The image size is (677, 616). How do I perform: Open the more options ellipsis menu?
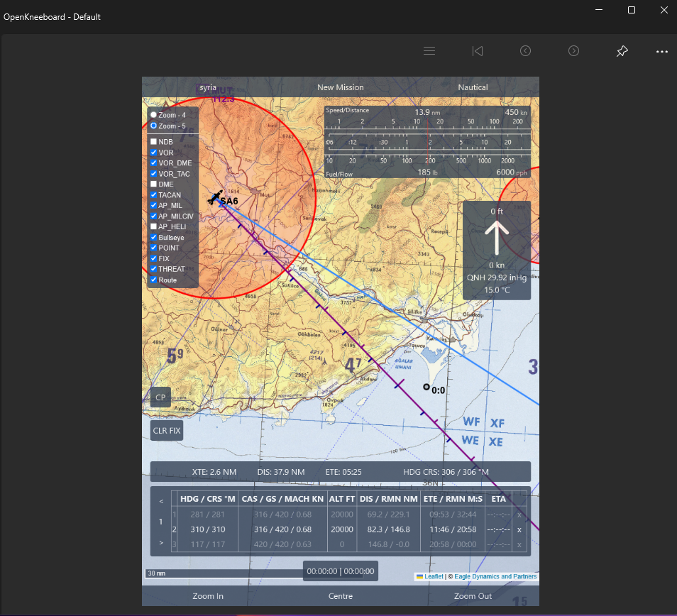[x=662, y=51]
